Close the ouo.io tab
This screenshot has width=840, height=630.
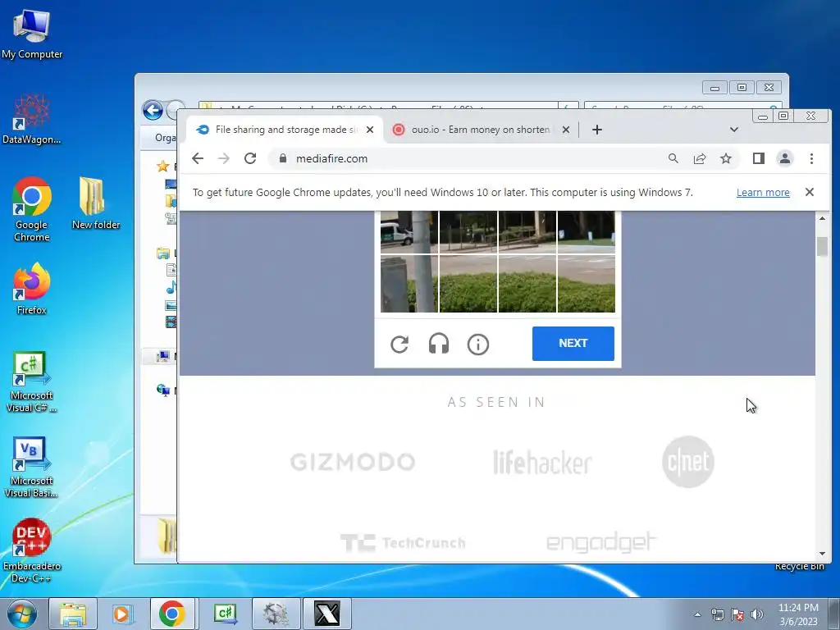click(566, 130)
